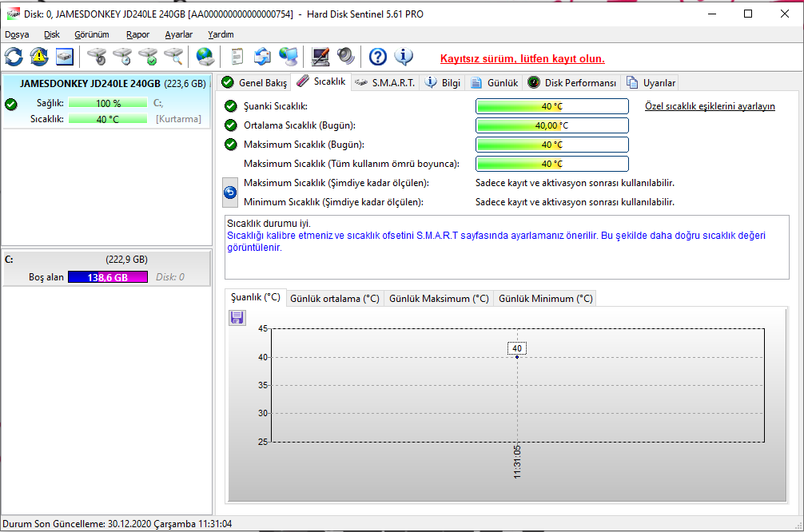The image size is (804, 532).
Task: Click the app icon in title bar
Action: point(14,14)
